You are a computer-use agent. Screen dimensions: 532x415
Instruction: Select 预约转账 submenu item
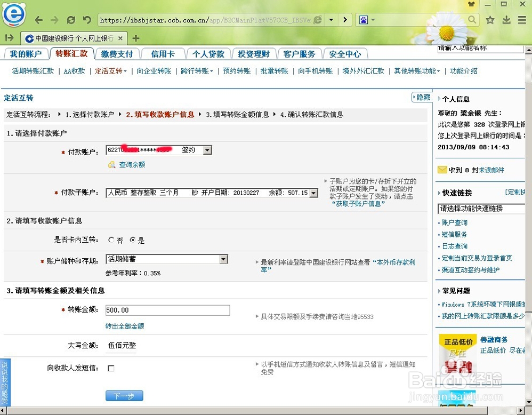pos(237,71)
